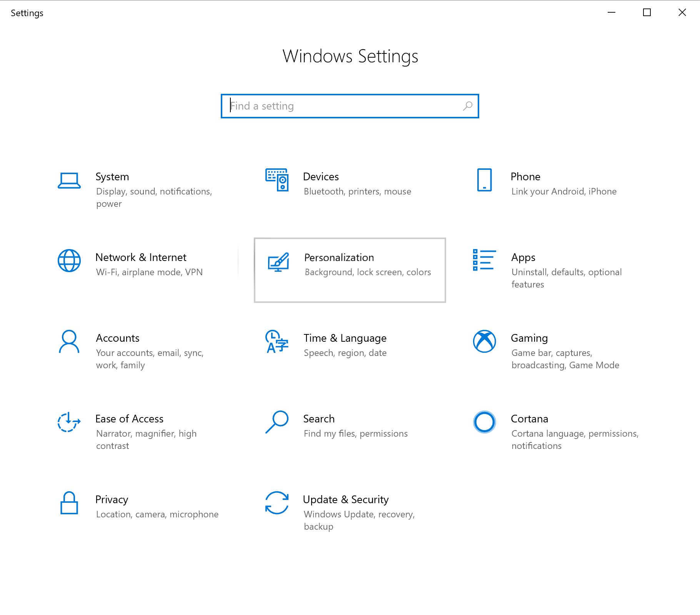Click the magnifier icon in the search box
This screenshot has width=700, height=615.
(468, 106)
